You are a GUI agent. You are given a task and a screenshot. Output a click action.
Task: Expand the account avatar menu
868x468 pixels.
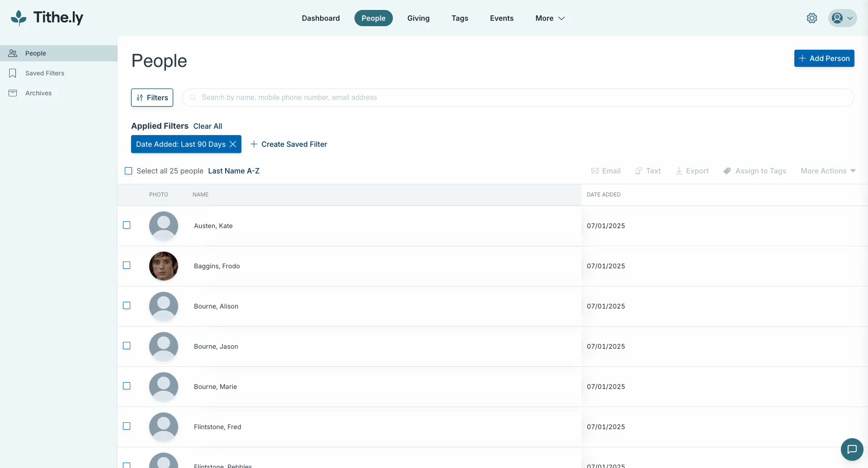point(842,18)
